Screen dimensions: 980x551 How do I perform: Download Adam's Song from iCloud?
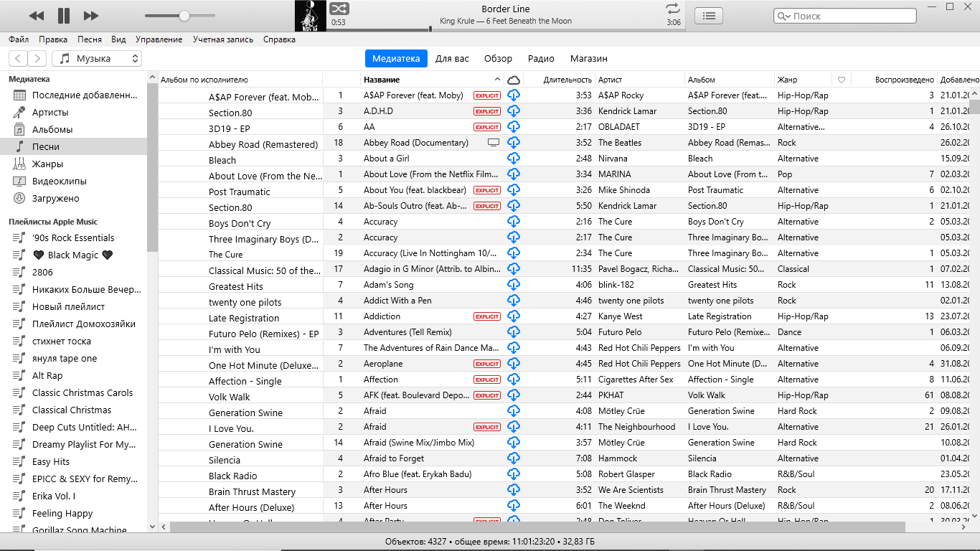pos(514,285)
